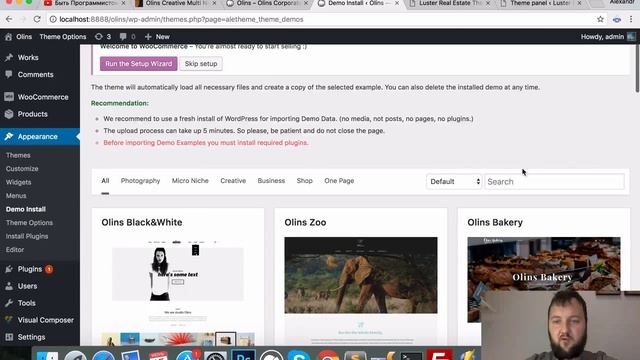Viewport: 640px width, 360px height.
Task: Click the Skip setup button
Action: pyautogui.click(x=201, y=64)
